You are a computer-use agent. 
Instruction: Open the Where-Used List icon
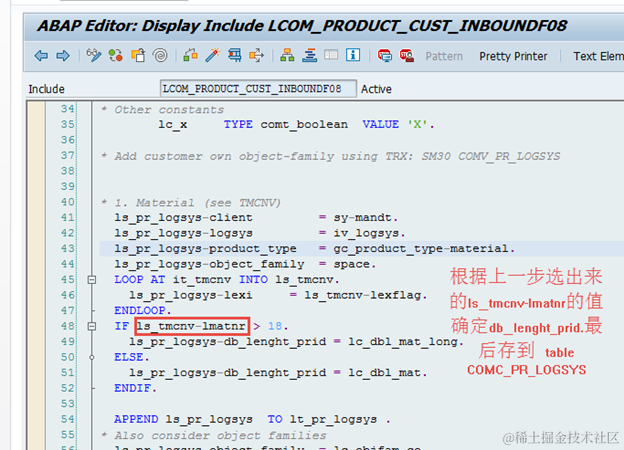[x=257, y=55]
